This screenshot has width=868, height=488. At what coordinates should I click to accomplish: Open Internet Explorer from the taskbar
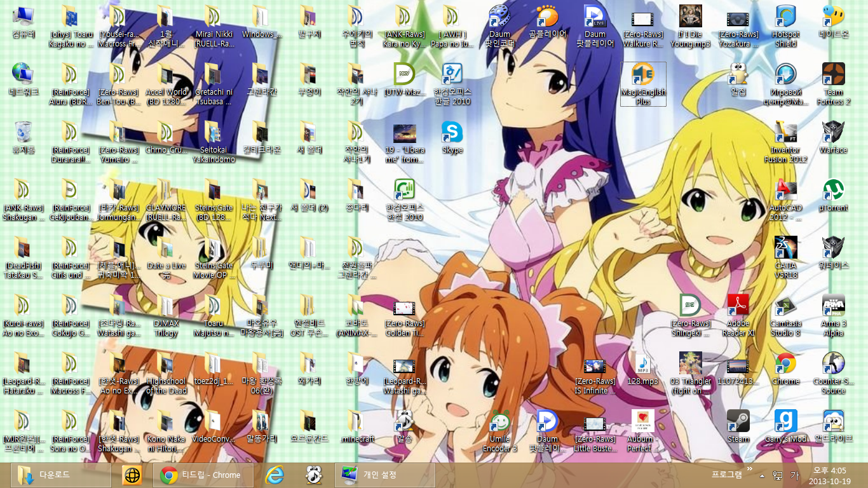(275, 475)
